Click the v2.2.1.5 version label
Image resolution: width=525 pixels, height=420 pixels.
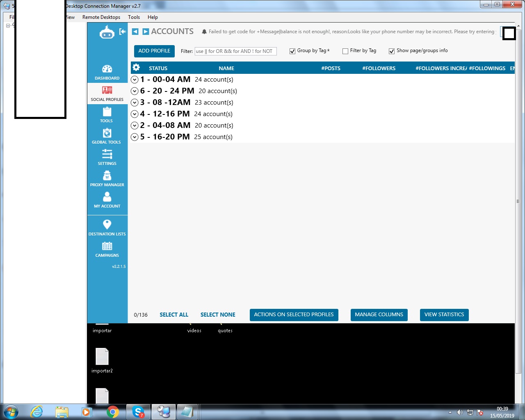pos(119,267)
